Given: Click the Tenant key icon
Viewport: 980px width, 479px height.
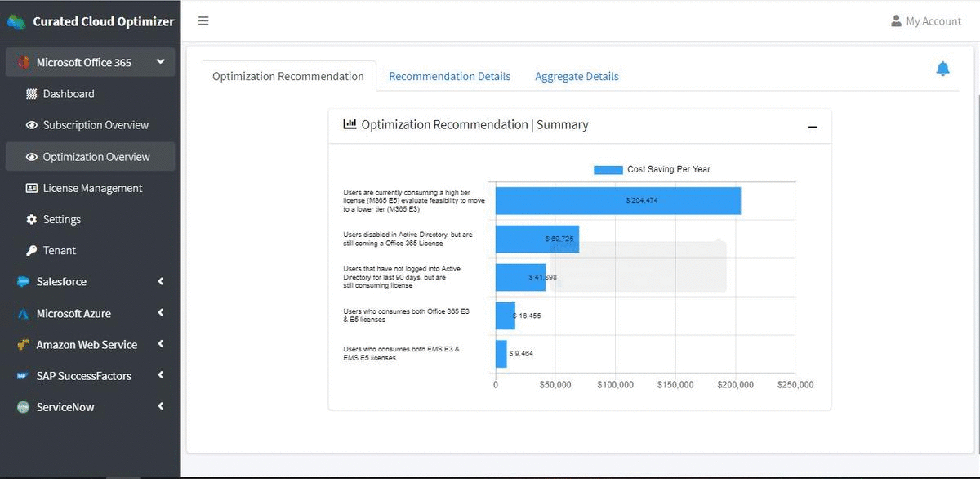Looking at the screenshot, I should 32,251.
